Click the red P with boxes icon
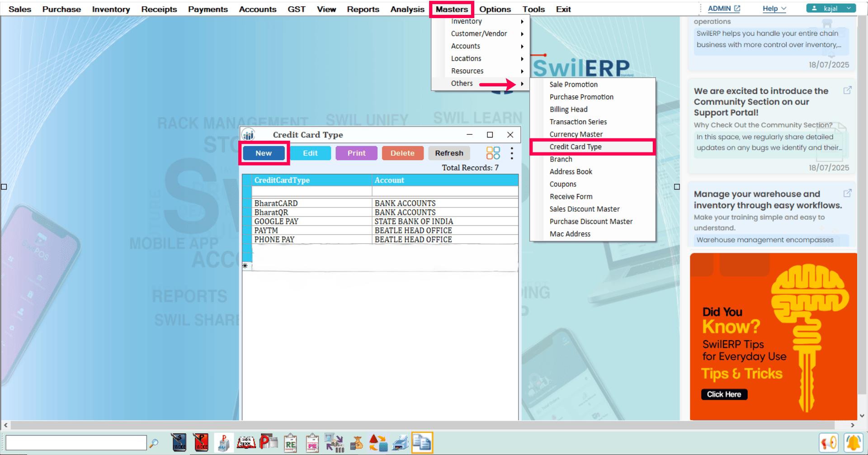Viewport: 868px width, 455px height. click(x=268, y=443)
